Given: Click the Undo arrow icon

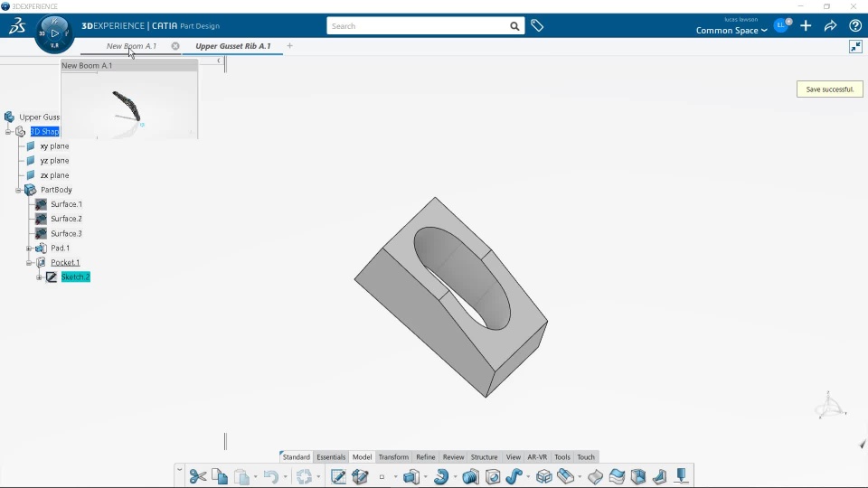Looking at the screenshot, I should [x=270, y=476].
